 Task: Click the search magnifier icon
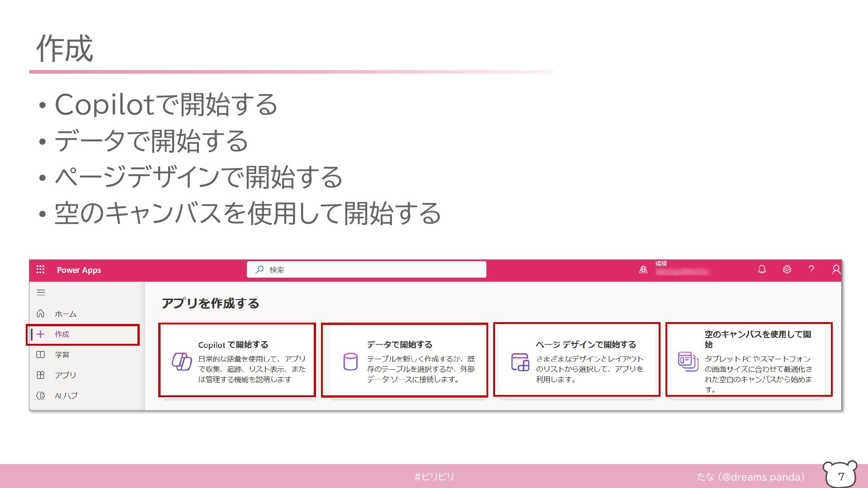[259, 269]
